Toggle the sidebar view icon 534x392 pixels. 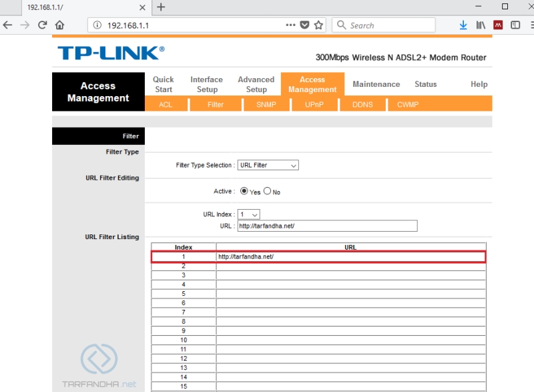pos(515,25)
